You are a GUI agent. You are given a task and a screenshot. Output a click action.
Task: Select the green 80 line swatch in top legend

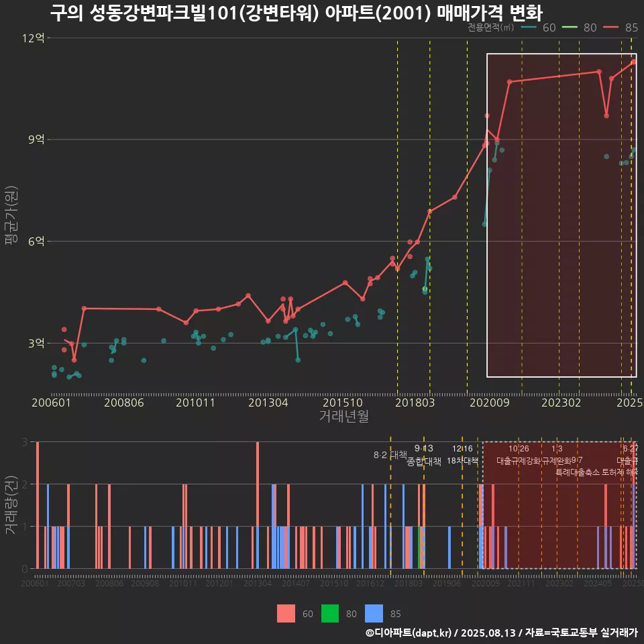click(x=570, y=28)
